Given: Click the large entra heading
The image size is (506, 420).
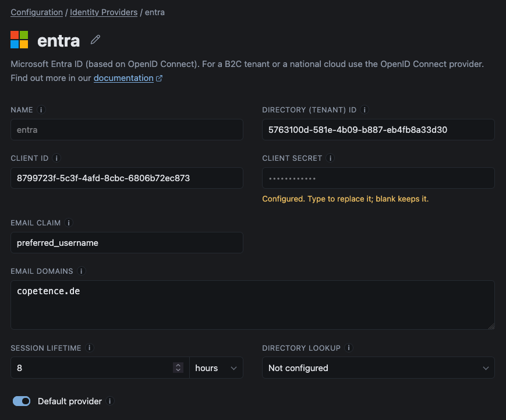Looking at the screenshot, I should pos(58,41).
